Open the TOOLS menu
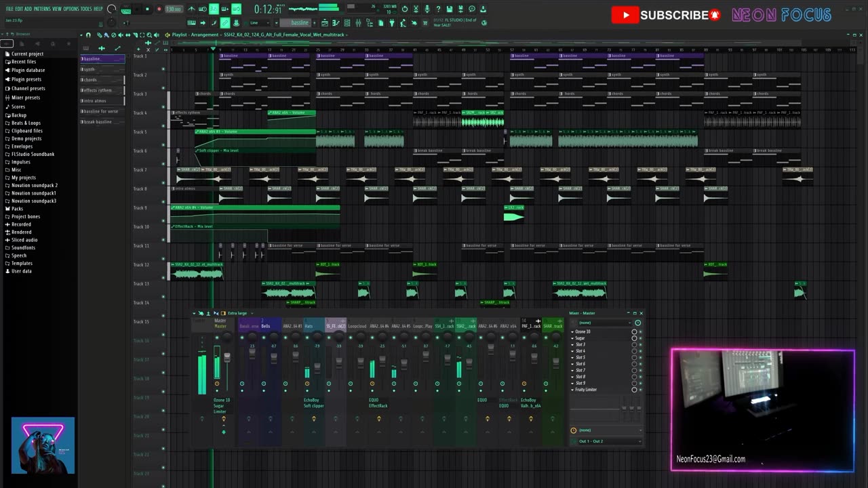The image size is (868, 488). click(86, 9)
